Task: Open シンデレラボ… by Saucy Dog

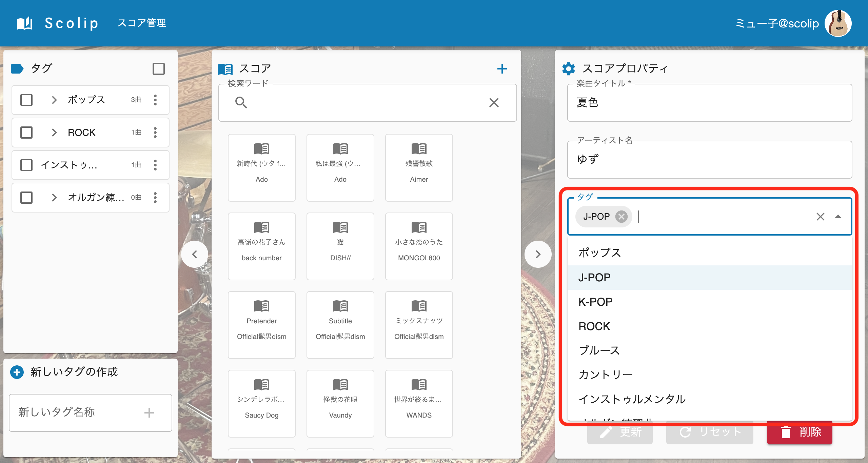Action: point(261,403)
